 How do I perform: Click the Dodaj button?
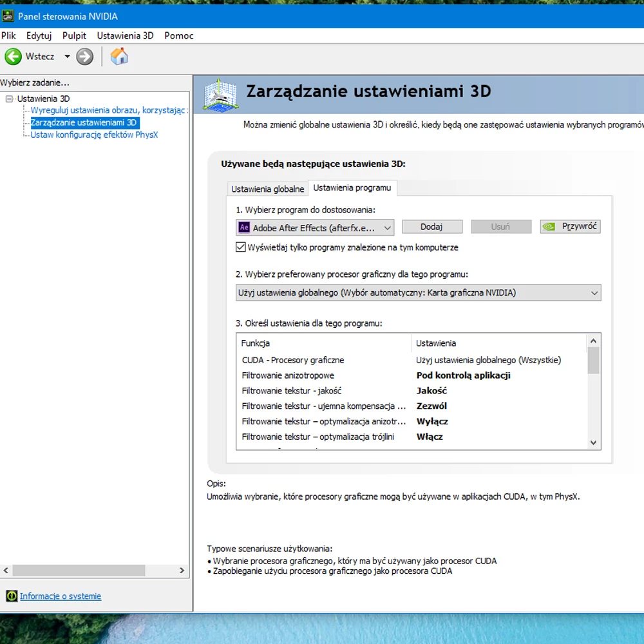click(x=431, y=227)
